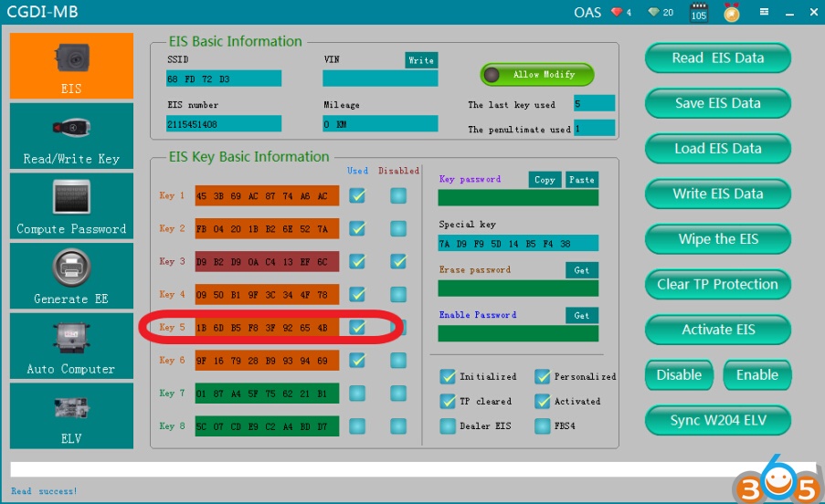Screen dimensions: 825x504
Task: Click the Wipe the EIS button
Action: point(718,239)
